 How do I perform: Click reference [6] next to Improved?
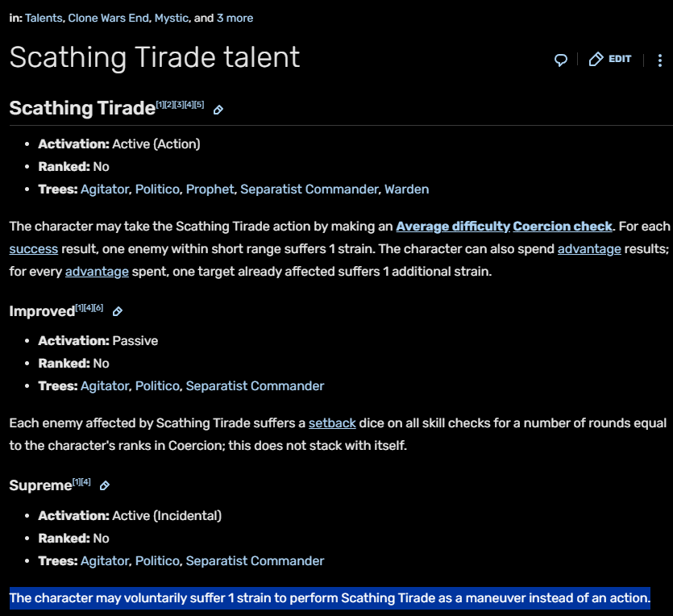pos(98,307)
